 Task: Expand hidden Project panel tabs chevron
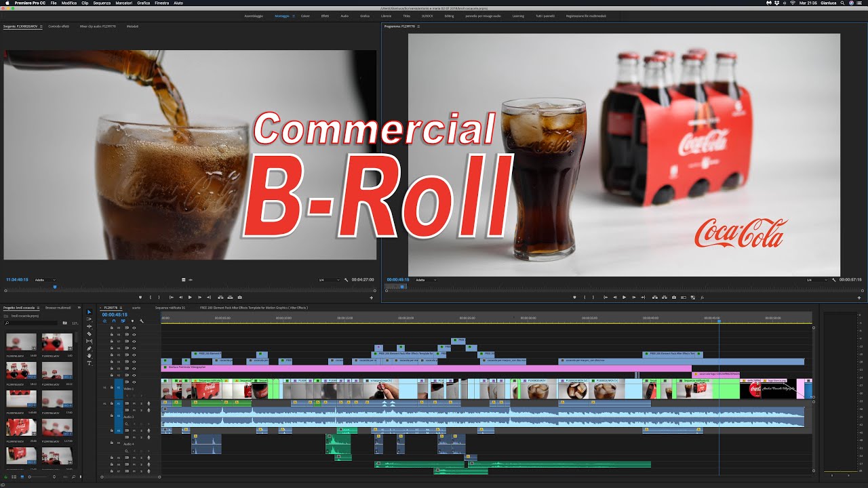(79, 307)
